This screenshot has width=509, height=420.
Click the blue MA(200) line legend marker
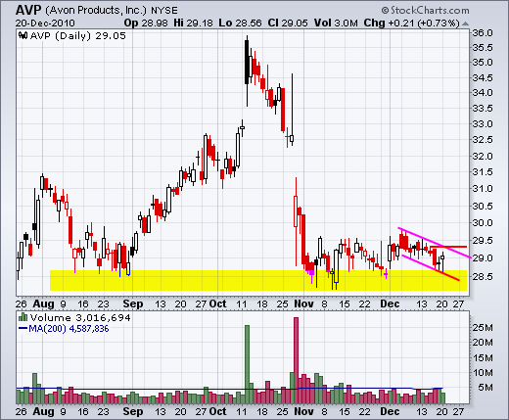23,328
